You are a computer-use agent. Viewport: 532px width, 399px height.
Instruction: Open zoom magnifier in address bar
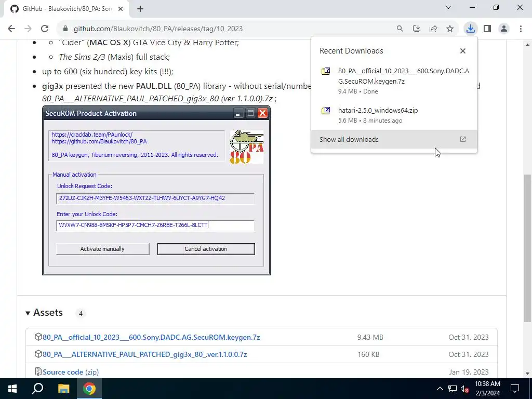[x=400, y=29]
